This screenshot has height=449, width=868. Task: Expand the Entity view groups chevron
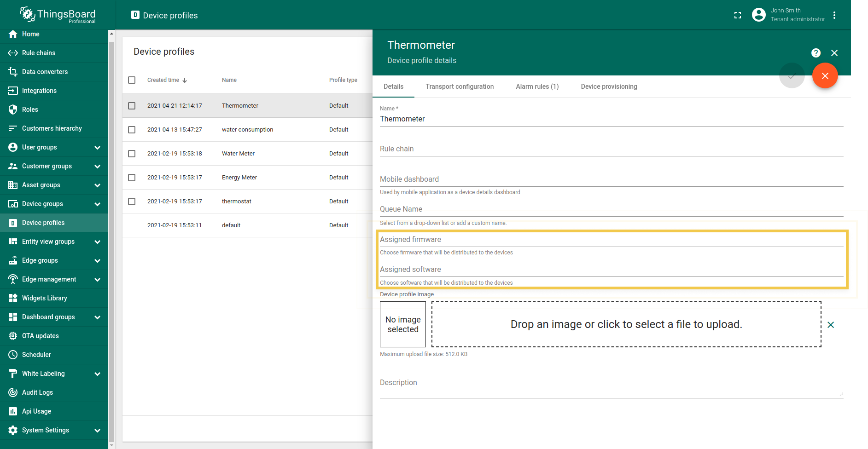point(97,242)
